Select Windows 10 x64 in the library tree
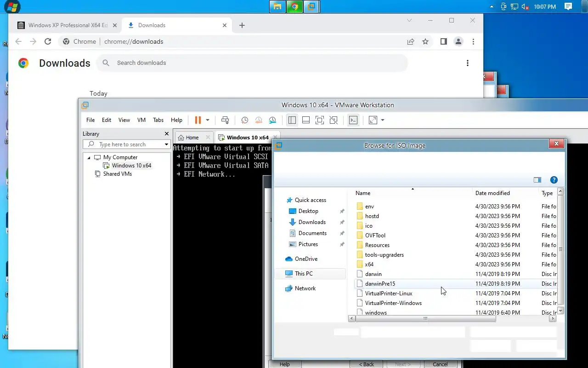The height and width of the screenshot is (368, 588). [x=131, y=166]
